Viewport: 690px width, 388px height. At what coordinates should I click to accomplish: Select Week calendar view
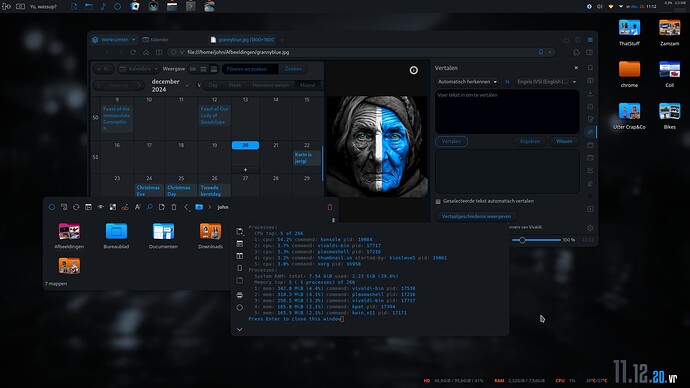[x=235, y=85]
